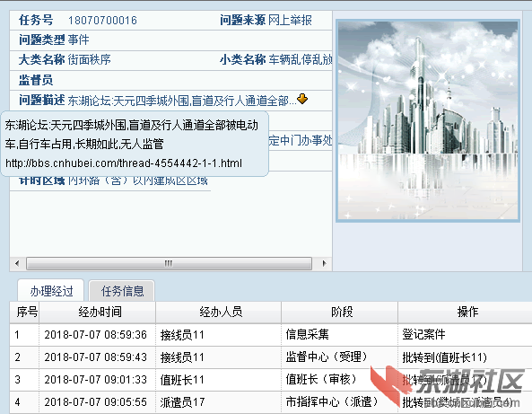Image resolution: width=532 pixels, height=414 pixels.
Task: Select timestamp 2018-07-07 08:59:43
Action: (x=96, y=357)
